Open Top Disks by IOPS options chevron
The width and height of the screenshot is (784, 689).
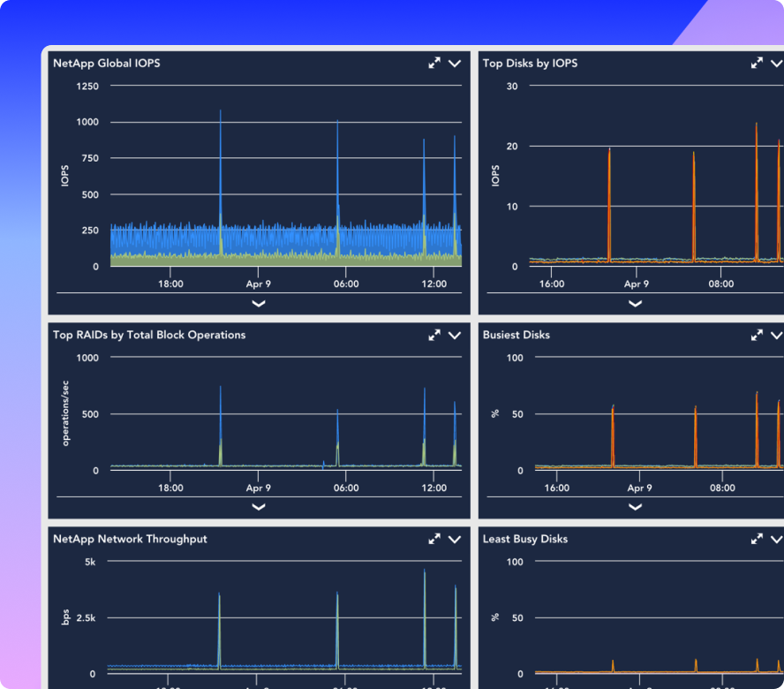point(777,64)
